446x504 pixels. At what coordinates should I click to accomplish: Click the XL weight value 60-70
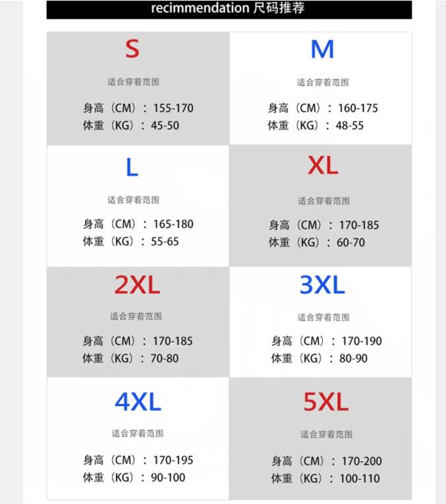pyautogui.click(x=351, y=242)
